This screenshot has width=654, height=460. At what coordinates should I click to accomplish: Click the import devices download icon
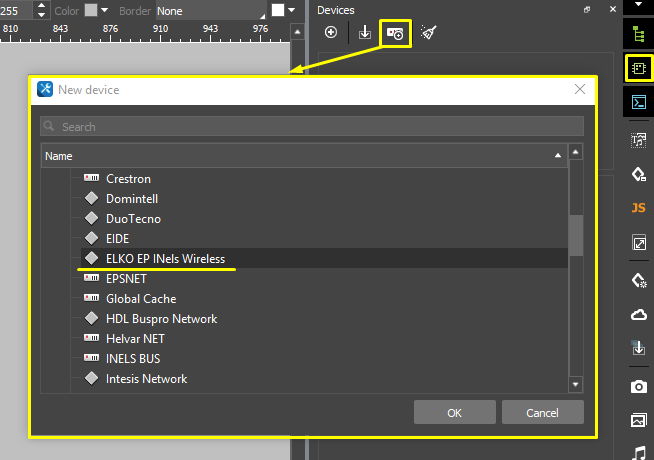pyautogui.click(x=365, y=33)
